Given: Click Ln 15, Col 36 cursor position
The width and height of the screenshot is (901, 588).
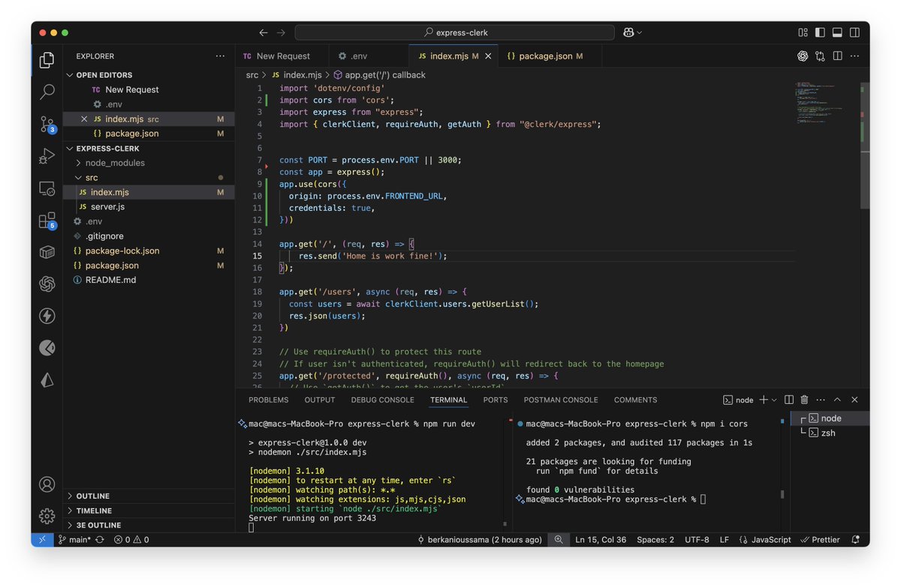Looking at the screenshot, I should tap(601, 540).
